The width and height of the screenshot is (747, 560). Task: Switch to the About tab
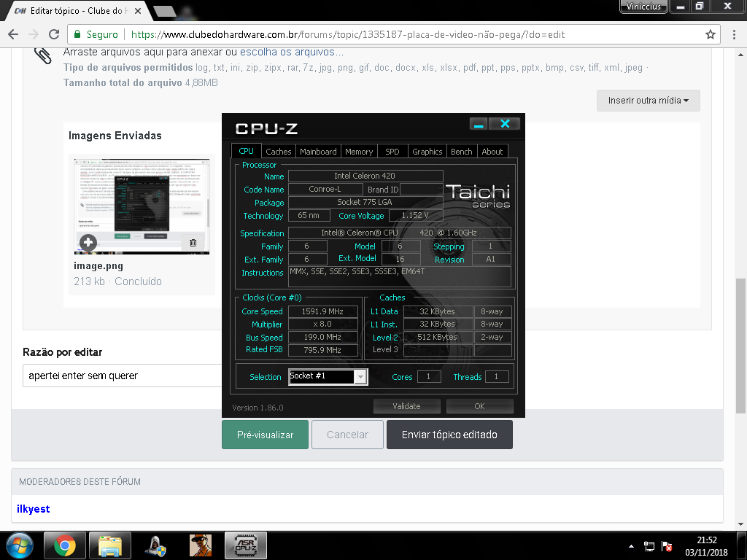pyautogui.click(x=492, y=152)
